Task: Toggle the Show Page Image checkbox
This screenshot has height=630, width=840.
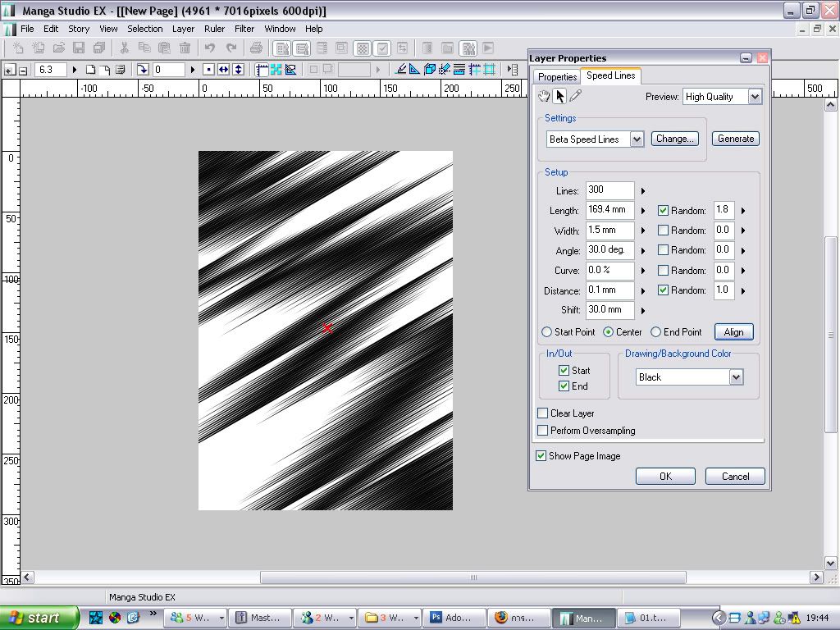Action: [x=541, y=456]
